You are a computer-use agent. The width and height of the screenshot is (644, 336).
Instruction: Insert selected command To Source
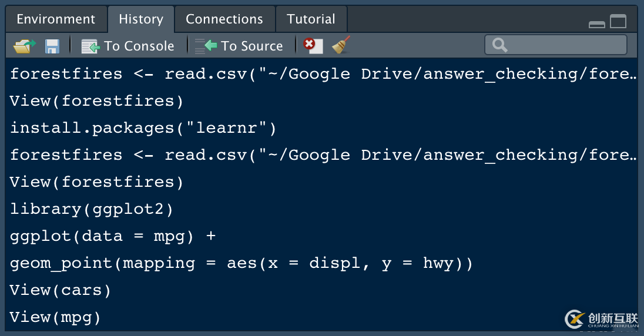(x=239, y=46)
